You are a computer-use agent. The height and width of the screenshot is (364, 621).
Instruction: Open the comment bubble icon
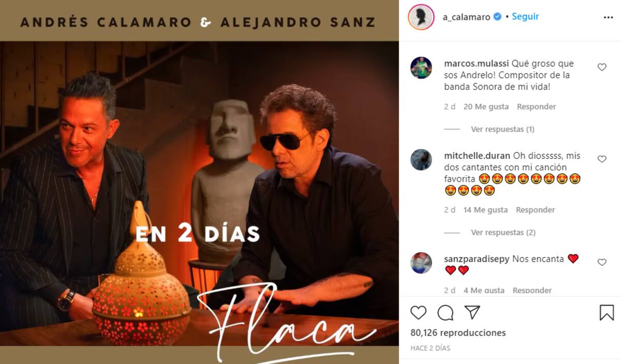click(445, 313)
